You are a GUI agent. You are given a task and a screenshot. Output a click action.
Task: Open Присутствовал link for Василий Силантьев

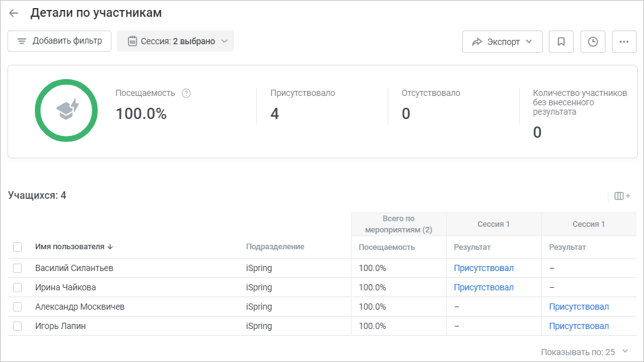483,268
